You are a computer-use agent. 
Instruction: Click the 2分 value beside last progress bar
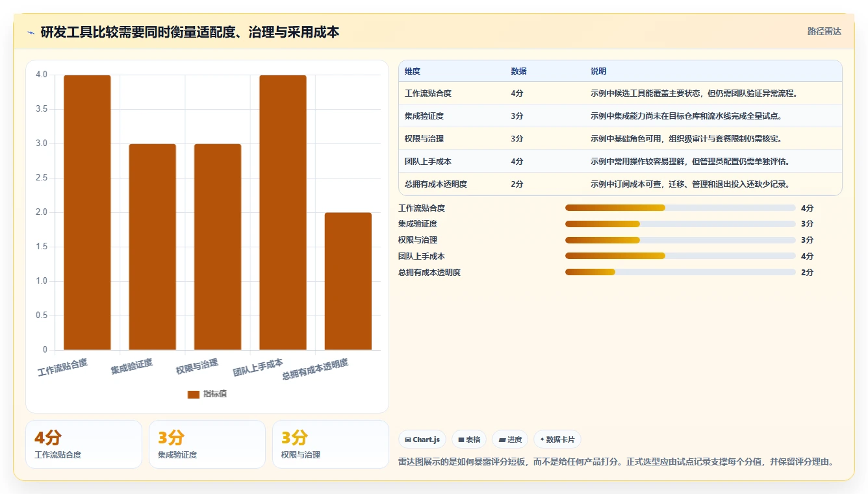click(x=808, y=273)
